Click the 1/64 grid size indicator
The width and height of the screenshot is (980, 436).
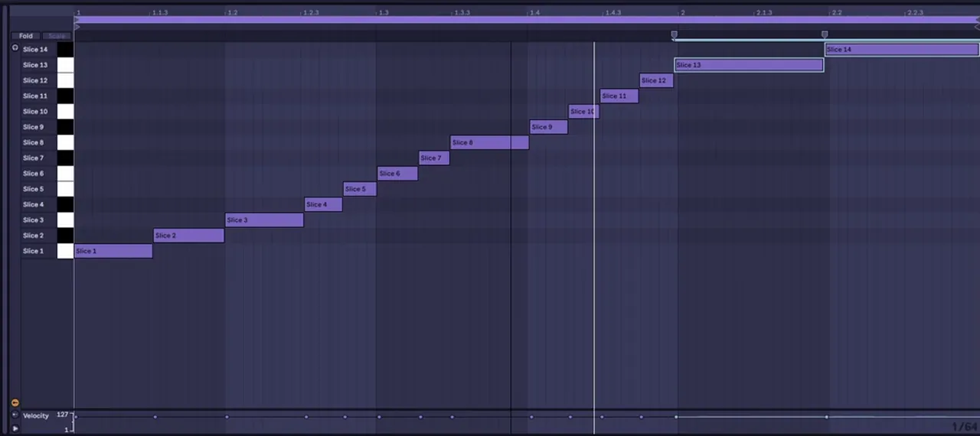coord(965,427)
